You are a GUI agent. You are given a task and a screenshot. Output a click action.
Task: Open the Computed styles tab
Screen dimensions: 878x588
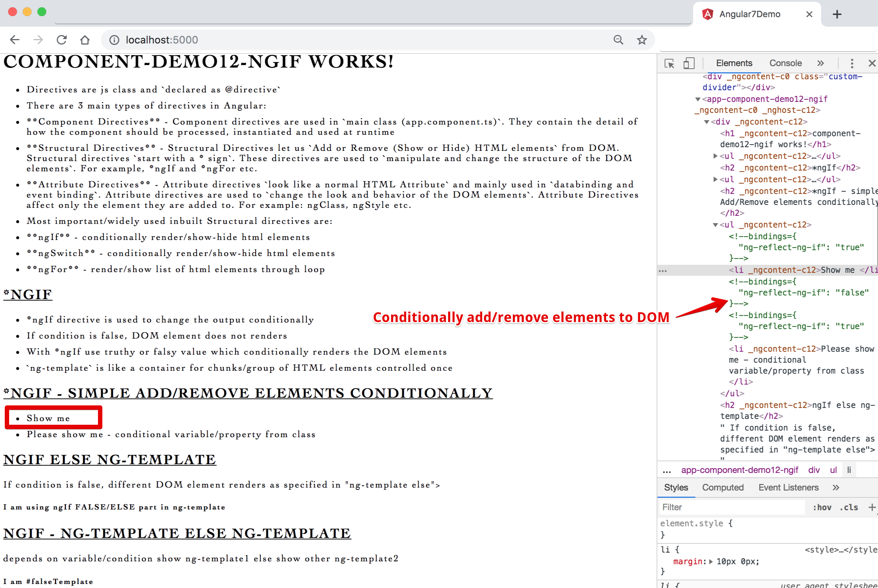(723, 488)
